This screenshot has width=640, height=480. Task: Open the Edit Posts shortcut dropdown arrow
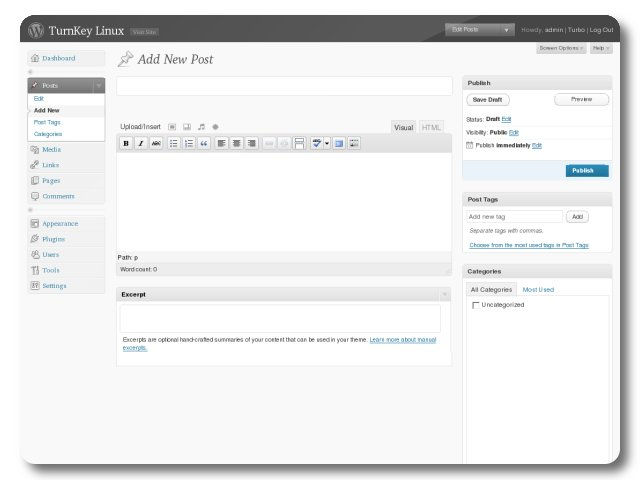click(507, 30)
